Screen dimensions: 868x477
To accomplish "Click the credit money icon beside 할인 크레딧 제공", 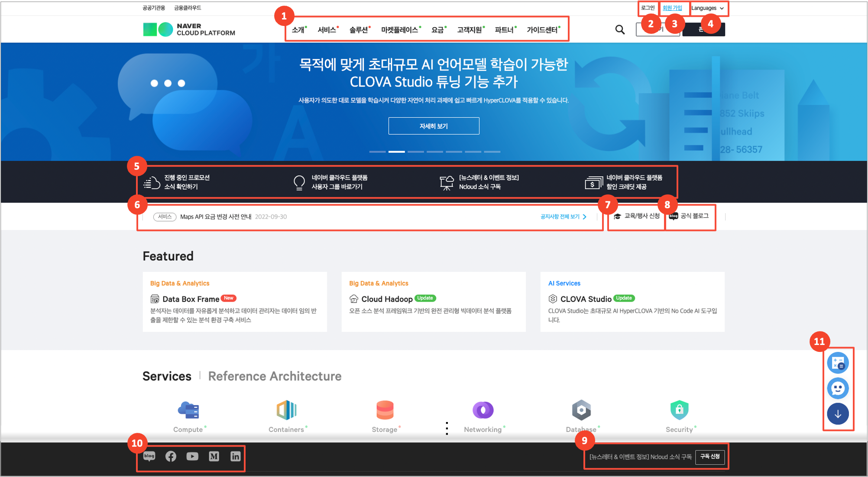I will (x=594, y=183).
